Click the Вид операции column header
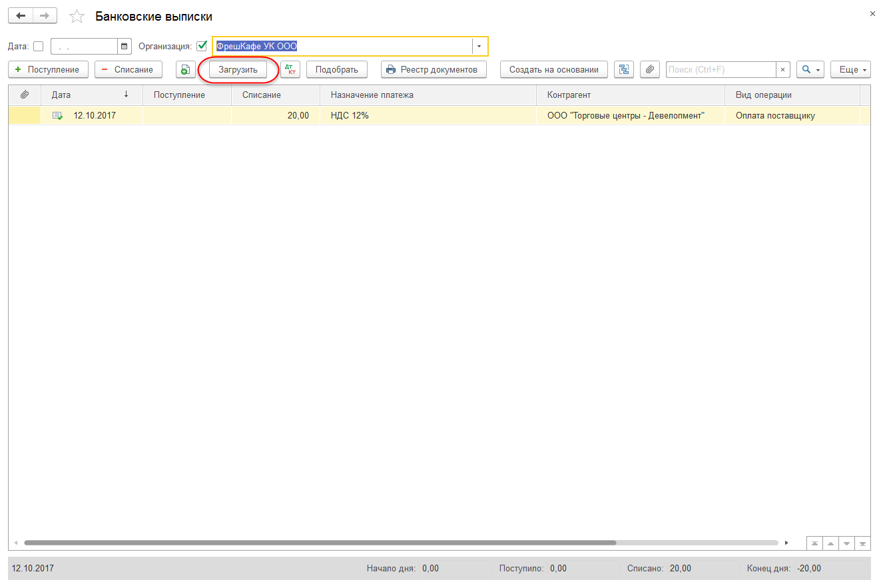The image size is (883, 588). 792,95
